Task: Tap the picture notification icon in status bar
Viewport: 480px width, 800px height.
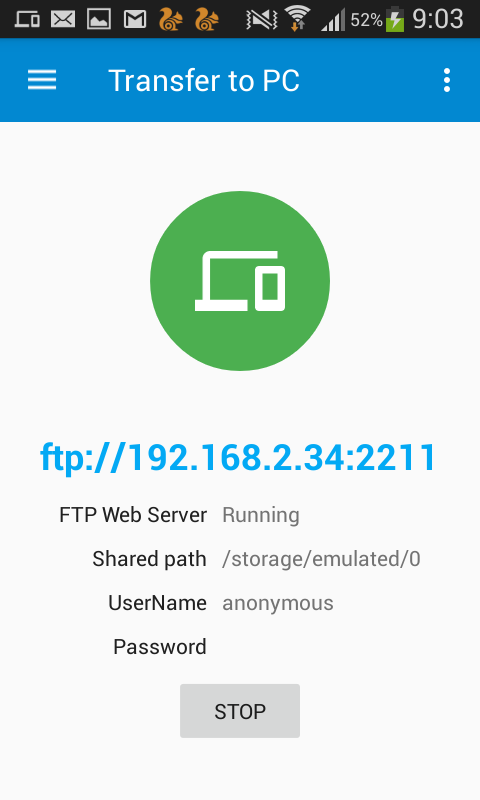Action: pos(99,19)
